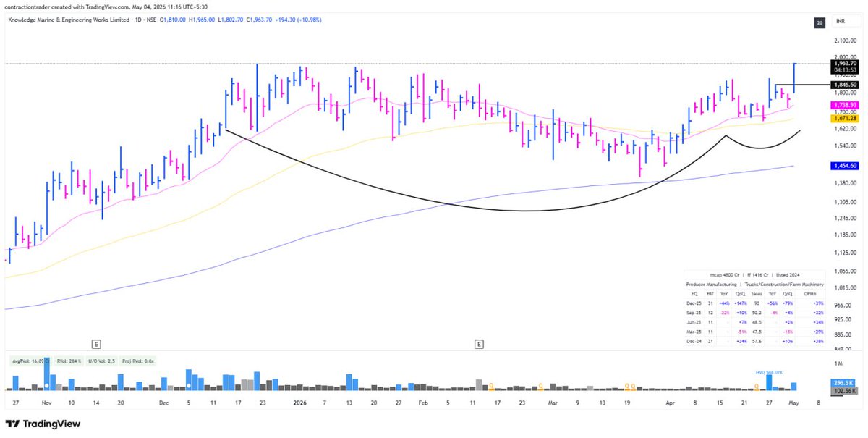Click the dark 20 badge near INR

click(820, 23)
